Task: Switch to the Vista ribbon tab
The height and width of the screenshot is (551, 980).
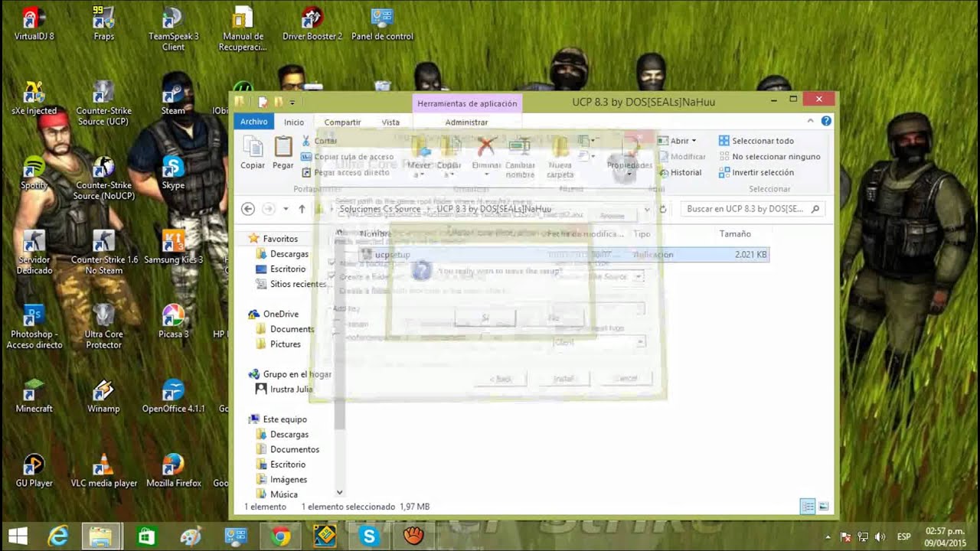Action: (390, 122)
